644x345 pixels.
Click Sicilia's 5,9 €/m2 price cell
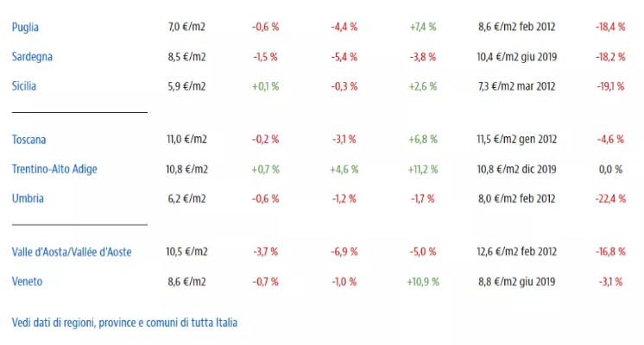click(x=187, y=86)
